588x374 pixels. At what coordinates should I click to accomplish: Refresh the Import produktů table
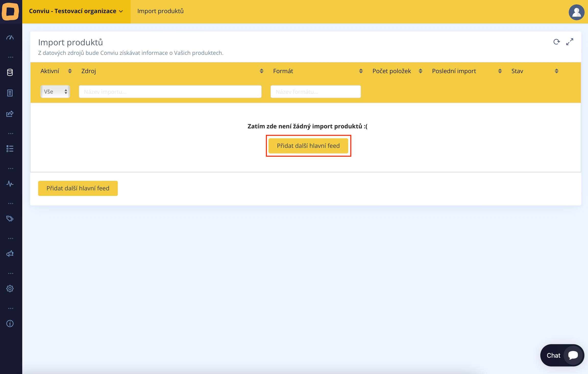pyautogui.click(x=557, y=42)
